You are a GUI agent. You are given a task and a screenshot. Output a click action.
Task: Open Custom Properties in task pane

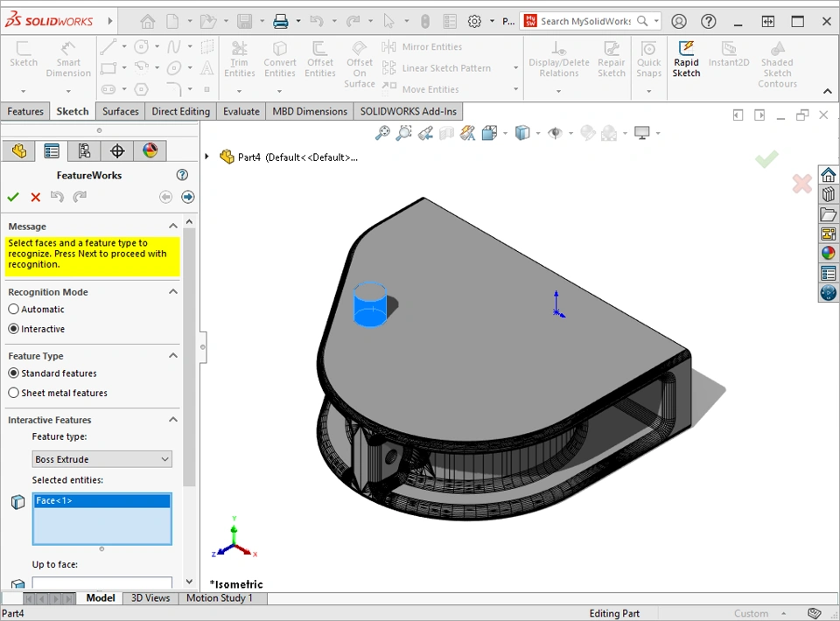829,273
